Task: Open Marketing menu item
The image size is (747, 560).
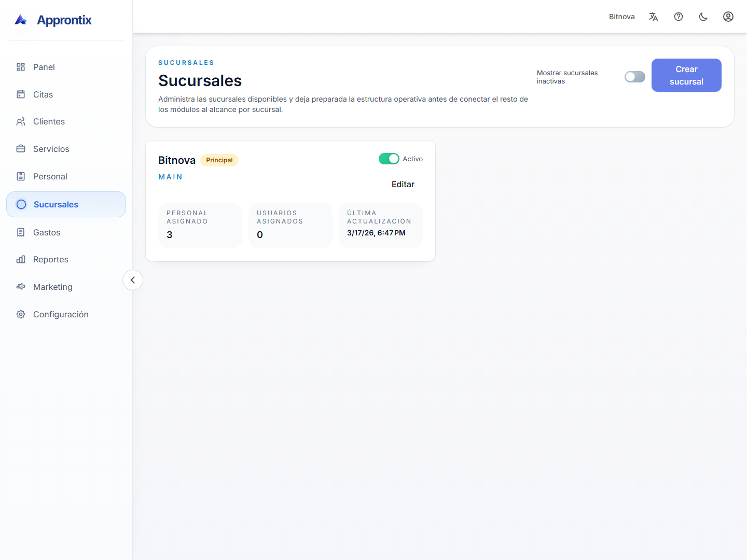Action: pos(66,287)
